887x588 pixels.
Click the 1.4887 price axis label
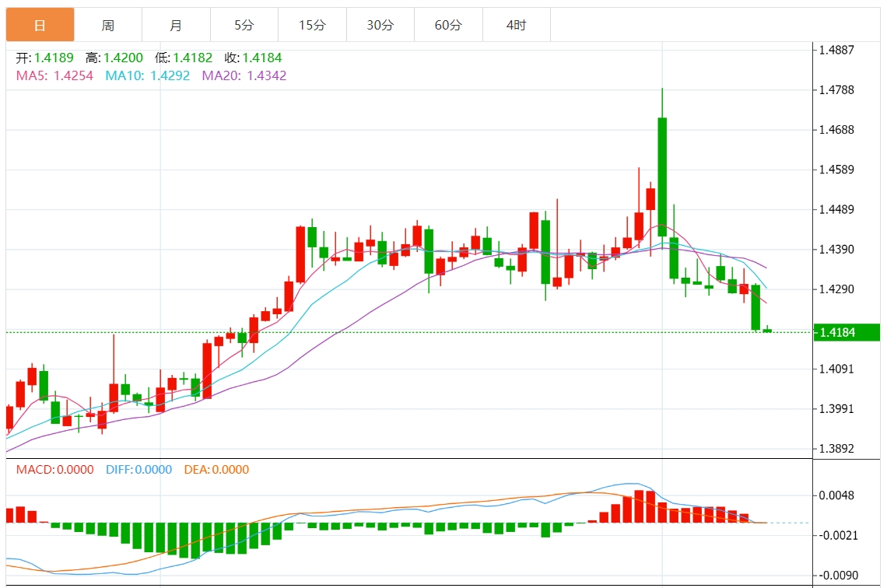[836, 50]
